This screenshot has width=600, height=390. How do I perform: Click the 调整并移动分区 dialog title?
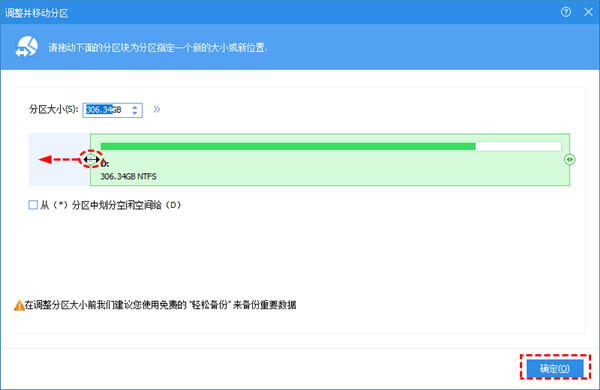click(x=36, y=13)
